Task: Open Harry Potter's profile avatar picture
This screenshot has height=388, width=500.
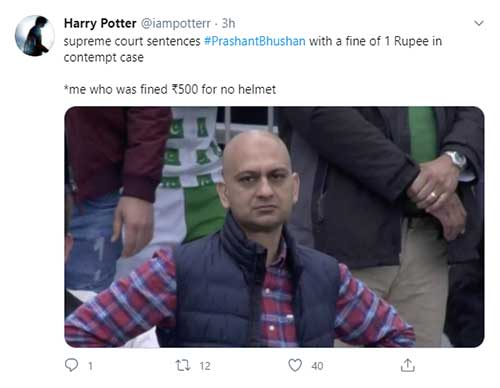Action: pyautogui.click(x=35, y=36)
